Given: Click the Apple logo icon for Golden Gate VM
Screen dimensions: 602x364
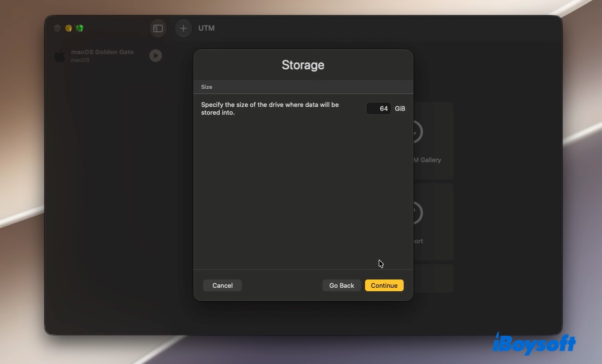Looking at the screenshot, I should [x=60, y=56].
